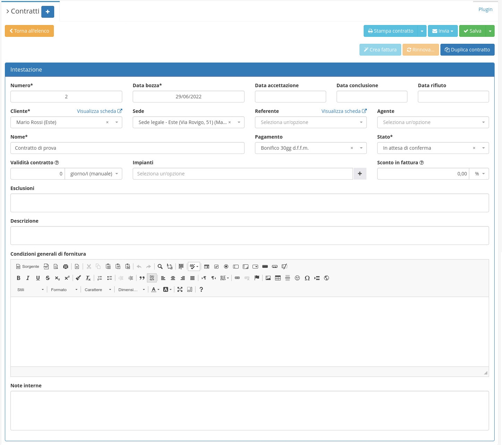Open the insert image tool
504x445 pixels.
(x=268, y=278)
